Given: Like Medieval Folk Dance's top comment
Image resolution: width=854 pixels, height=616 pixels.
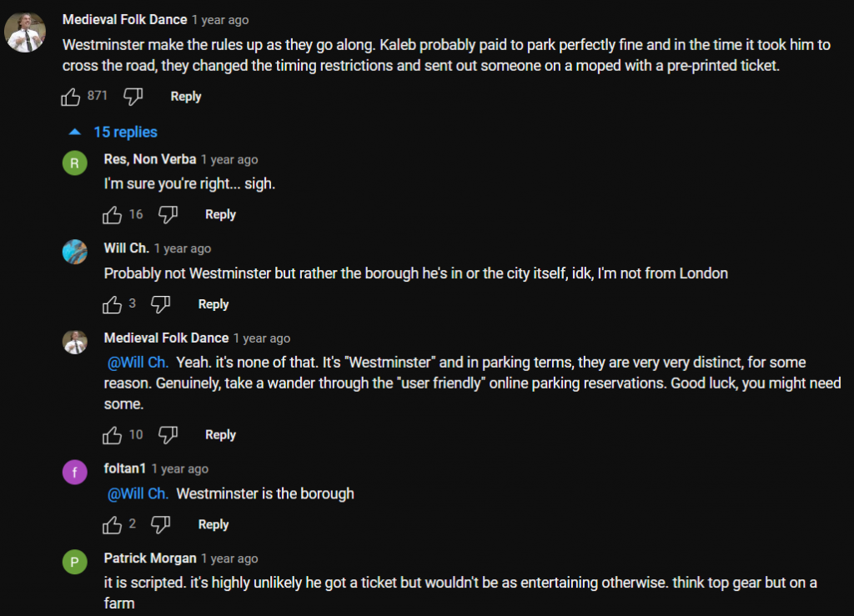Looking at the screenshot, I should [x=71, y=97].
